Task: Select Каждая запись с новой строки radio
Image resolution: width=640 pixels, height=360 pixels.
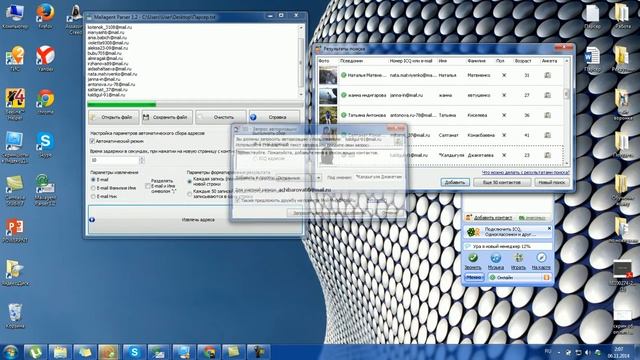Action: coord(189,181)
